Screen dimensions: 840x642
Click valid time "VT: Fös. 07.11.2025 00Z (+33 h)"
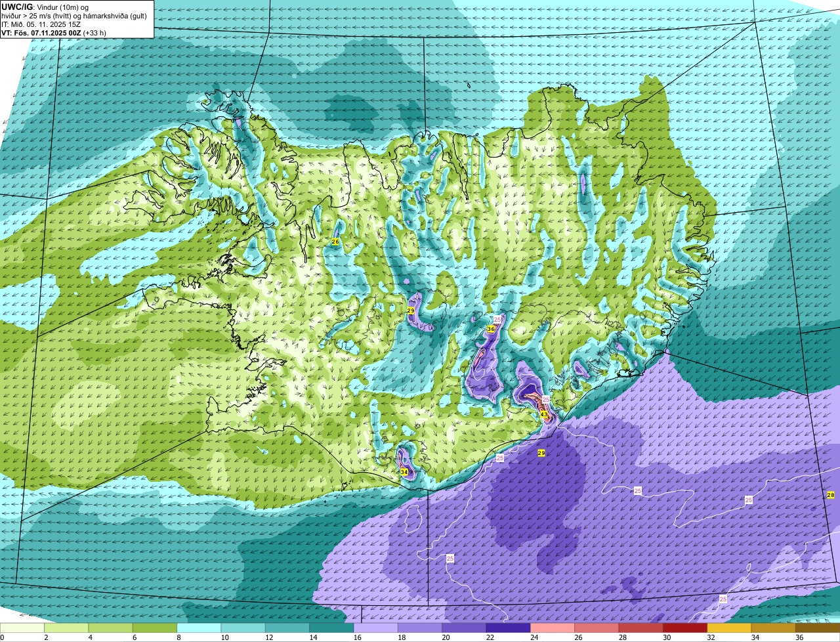[54, 32]
